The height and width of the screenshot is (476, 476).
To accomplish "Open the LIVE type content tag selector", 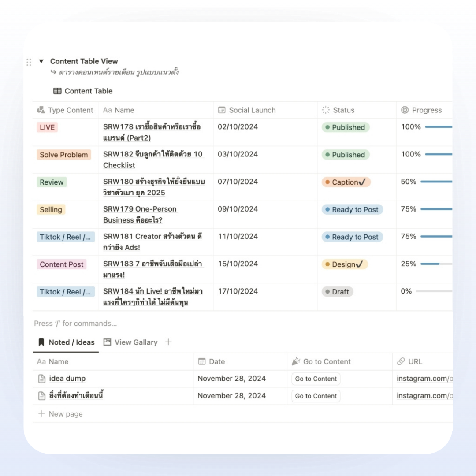I will (x=47, y=127).
